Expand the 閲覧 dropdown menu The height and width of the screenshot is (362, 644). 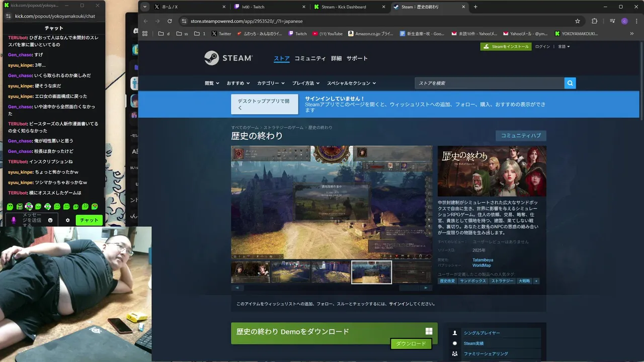(211, 83)
